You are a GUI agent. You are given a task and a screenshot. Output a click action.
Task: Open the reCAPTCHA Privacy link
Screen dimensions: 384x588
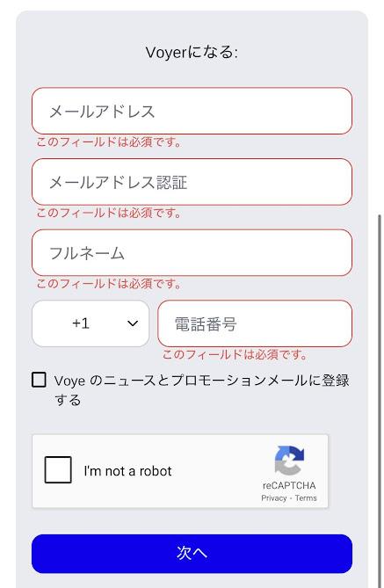274,498
